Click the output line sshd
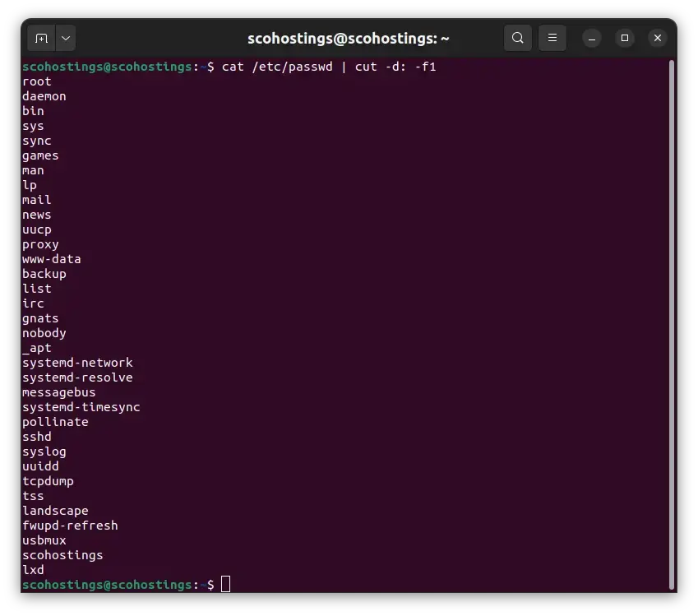Viewport: 698px width, 616px height. click(37, 437)
